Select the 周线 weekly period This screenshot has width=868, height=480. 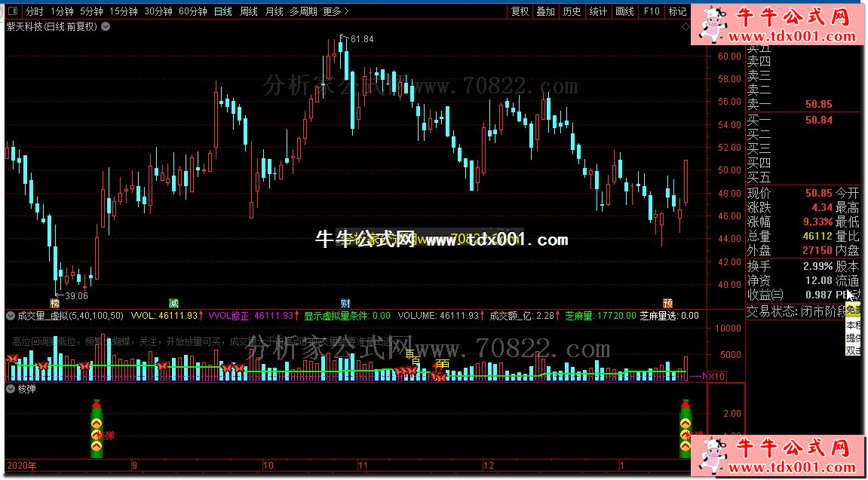point(249,11)
